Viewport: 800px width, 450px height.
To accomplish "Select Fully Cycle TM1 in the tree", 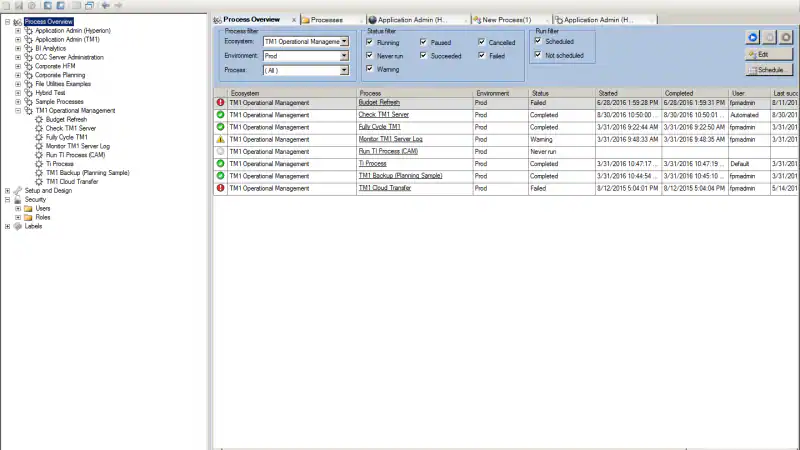I will (66, 137).
